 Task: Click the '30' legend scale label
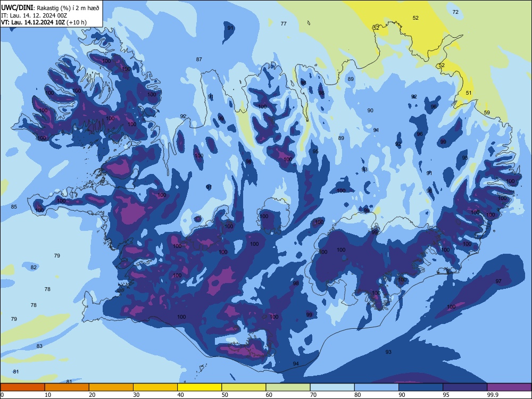136,395
